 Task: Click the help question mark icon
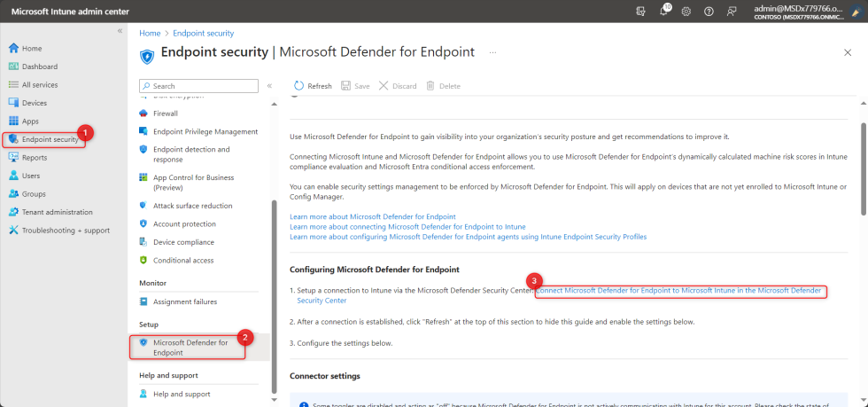point(709,12)
